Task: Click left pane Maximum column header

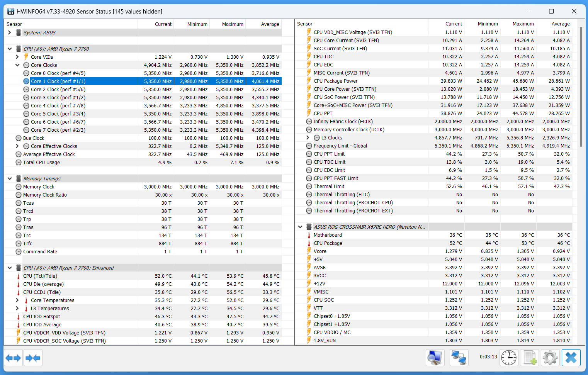Action: coord(228,24)
